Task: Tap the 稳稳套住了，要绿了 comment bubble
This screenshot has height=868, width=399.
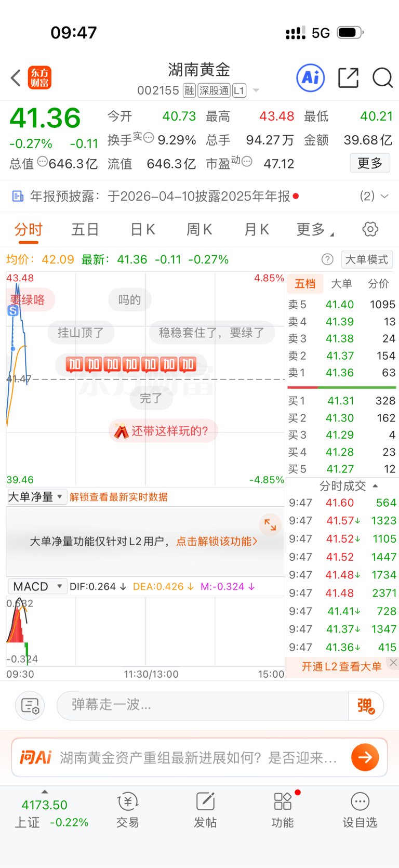Action: point(212,333)
